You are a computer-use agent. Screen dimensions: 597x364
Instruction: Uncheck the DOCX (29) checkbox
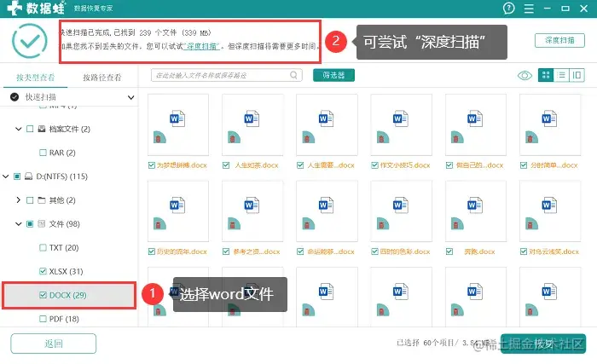coord(43,295)
